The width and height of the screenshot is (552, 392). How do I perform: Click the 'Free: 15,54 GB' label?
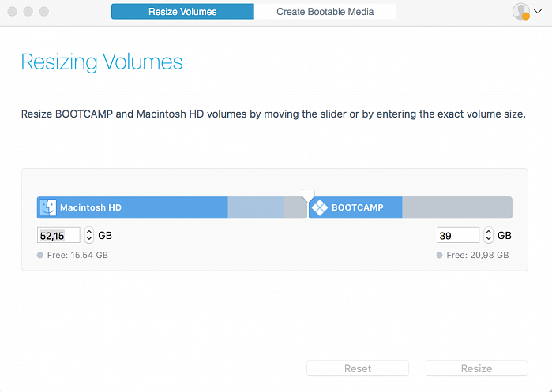tap(77, 255)
